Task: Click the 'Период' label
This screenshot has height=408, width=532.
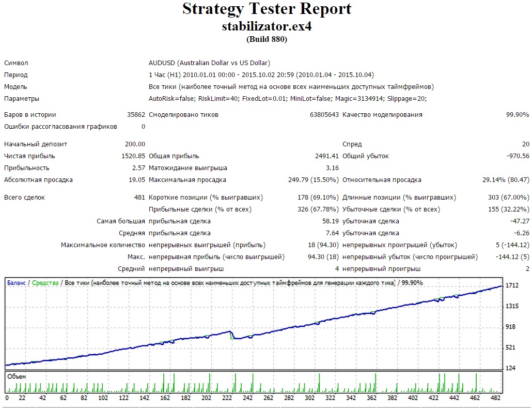Action: pyautogui.click(x=15, y=75)
